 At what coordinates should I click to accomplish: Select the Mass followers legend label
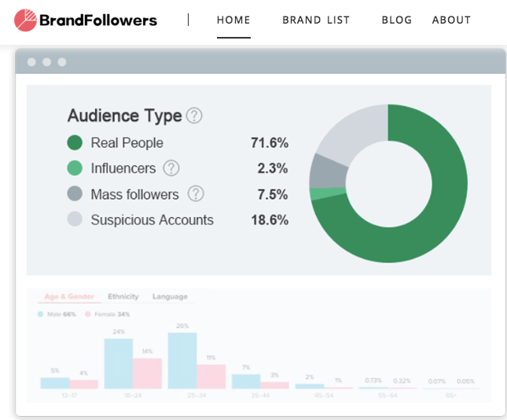tap(134, 194)
